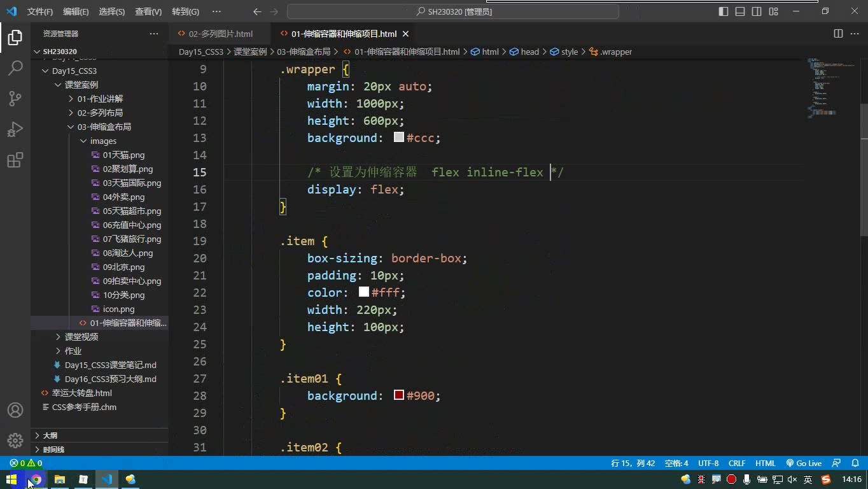Click the #ccc color swatch
Screen dimensions: 868x489
tap(399, 137)
